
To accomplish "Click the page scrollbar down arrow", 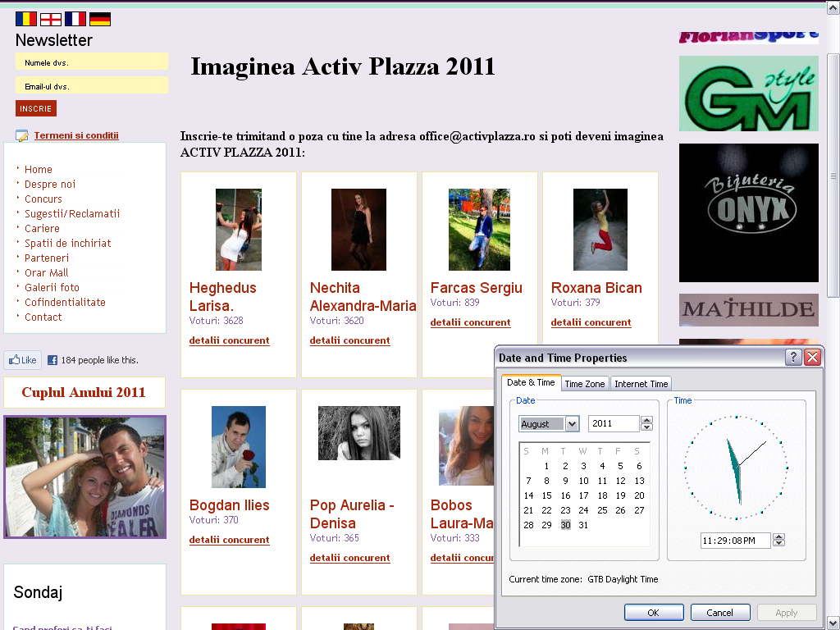I will point(833,620).
